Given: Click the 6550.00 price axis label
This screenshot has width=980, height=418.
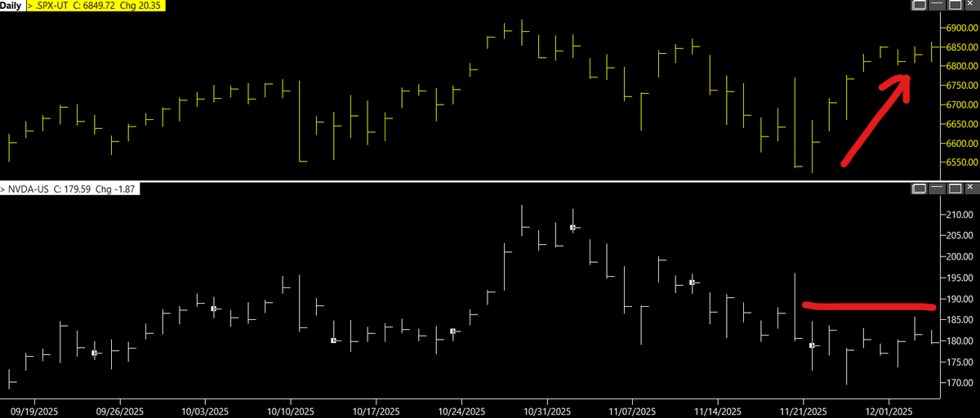Looking at the screenshot, I should (x=960, y=163).
